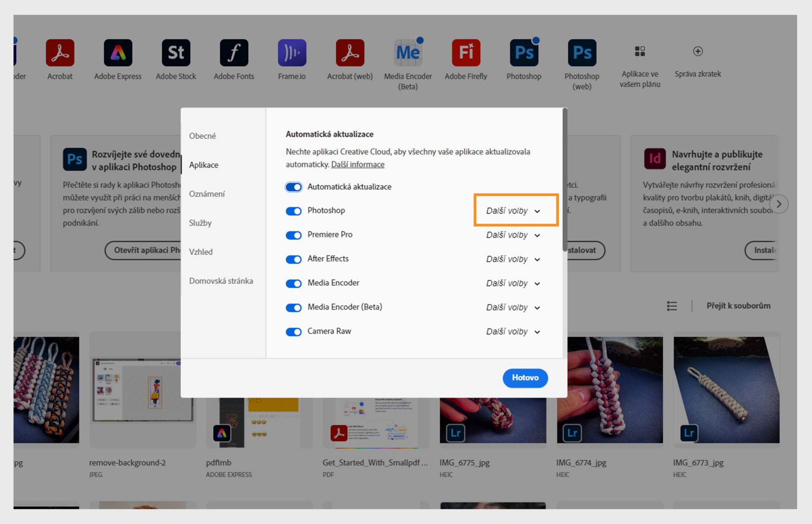Select the Obecné settings tab
The height and width of the screenshot is (524, 812).
coord(203,136)
